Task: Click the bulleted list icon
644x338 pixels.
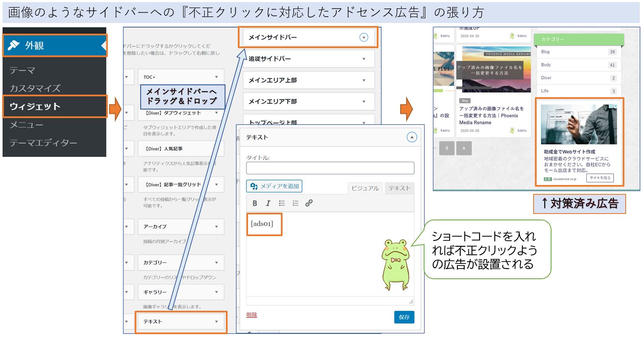Action: click(281, 203)
